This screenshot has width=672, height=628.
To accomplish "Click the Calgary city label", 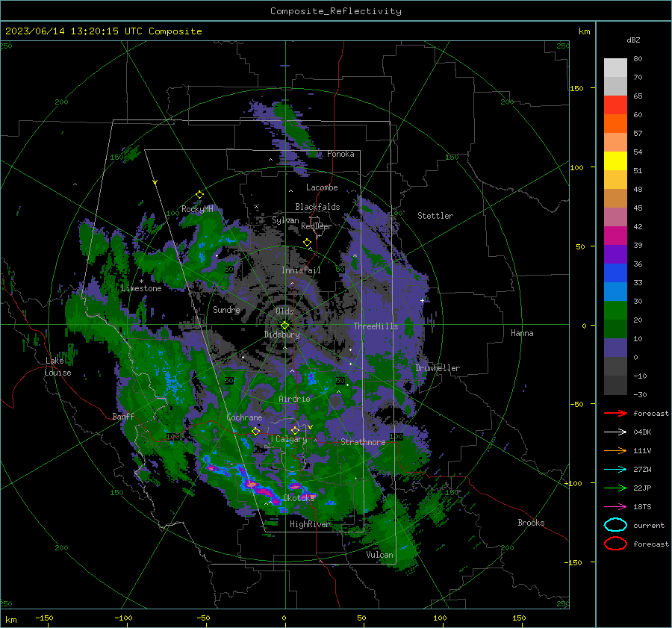I will point(291,439).
